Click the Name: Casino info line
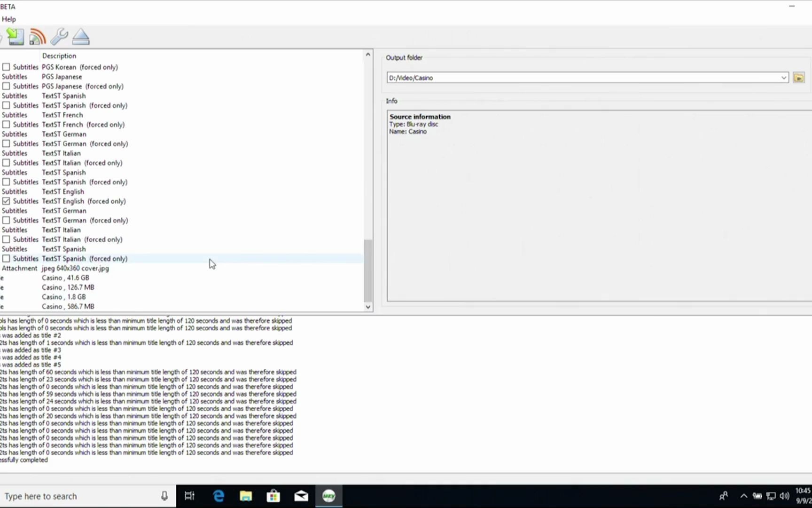This screenshot has height=508, width=812. pyautogui.click(x=408, y=132)
